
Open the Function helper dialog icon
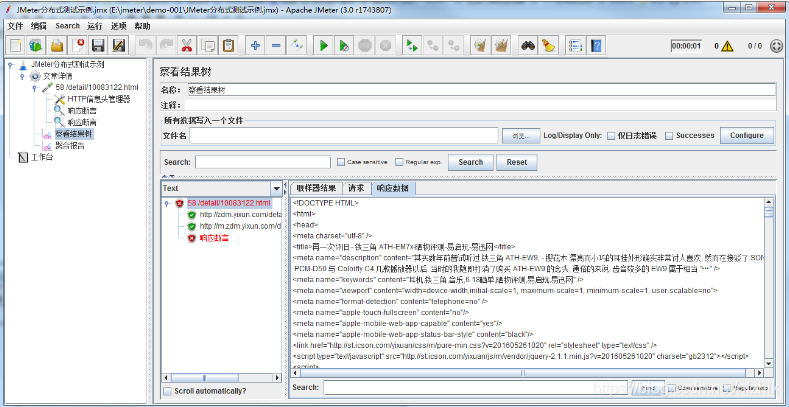point(575,46)
